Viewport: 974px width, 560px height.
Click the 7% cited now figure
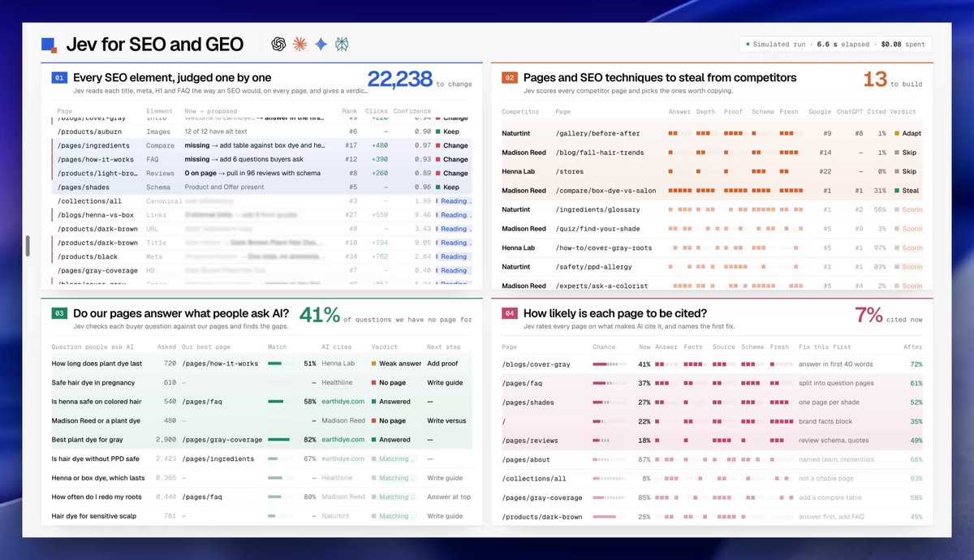[889, 316]
